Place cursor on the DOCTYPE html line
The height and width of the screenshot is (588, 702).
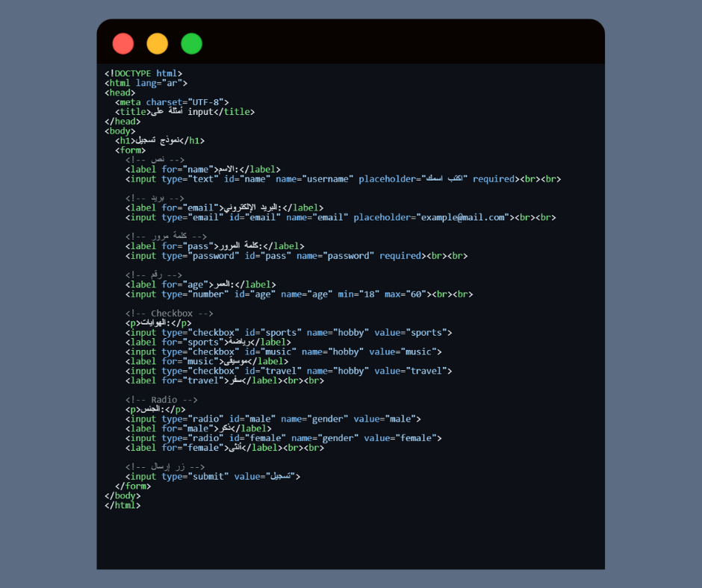tap(143, 74)
